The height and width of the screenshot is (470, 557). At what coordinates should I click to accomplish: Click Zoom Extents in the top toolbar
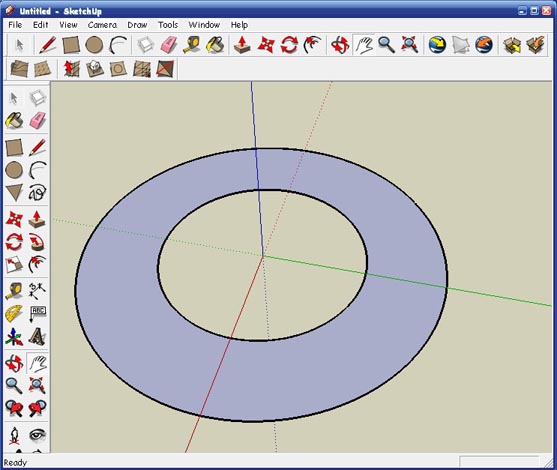point(410,45)
